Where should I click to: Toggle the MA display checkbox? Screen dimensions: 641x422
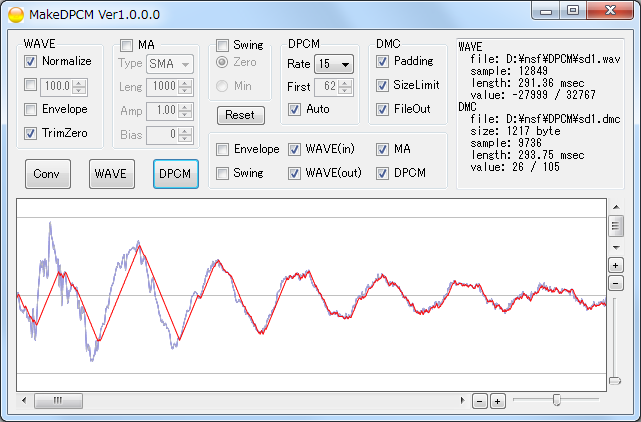pyautogui.click(x=382, y=149)
